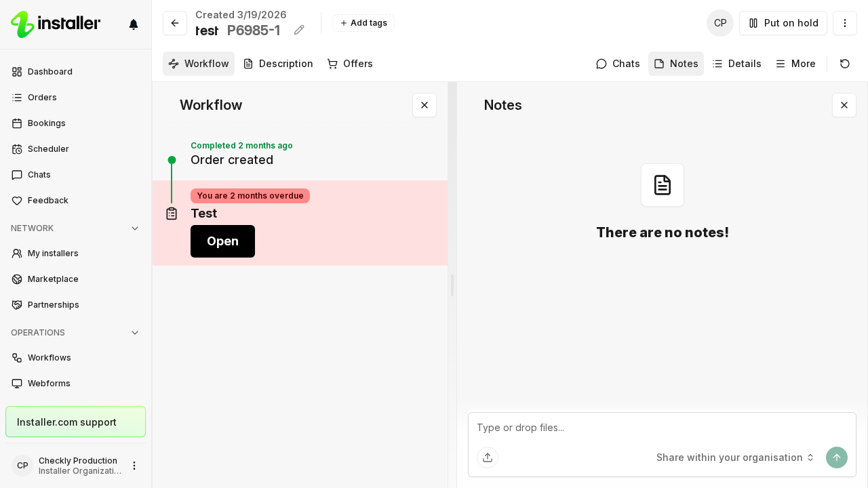Screen dimensions: 868x488
Task: Open Chats from the sidebar
Action: [76, 175]
